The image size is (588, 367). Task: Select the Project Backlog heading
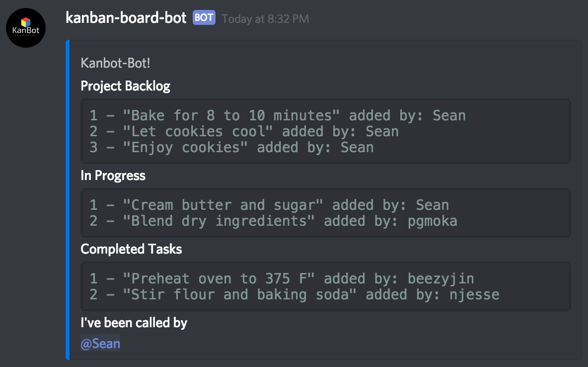(125, 86)
